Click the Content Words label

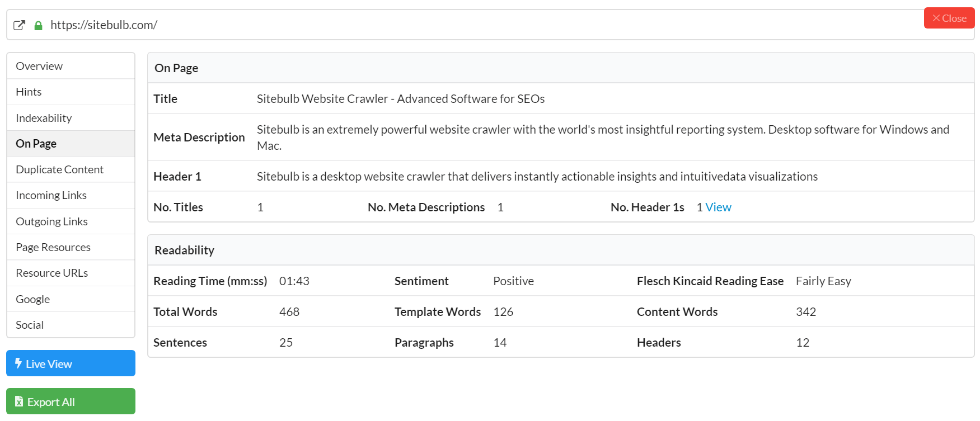677,312
